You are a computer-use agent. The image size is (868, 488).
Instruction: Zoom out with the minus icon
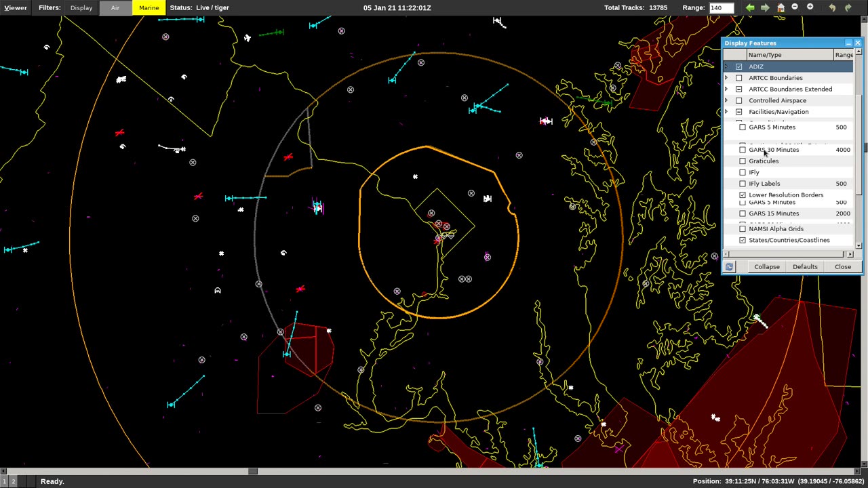795,7
